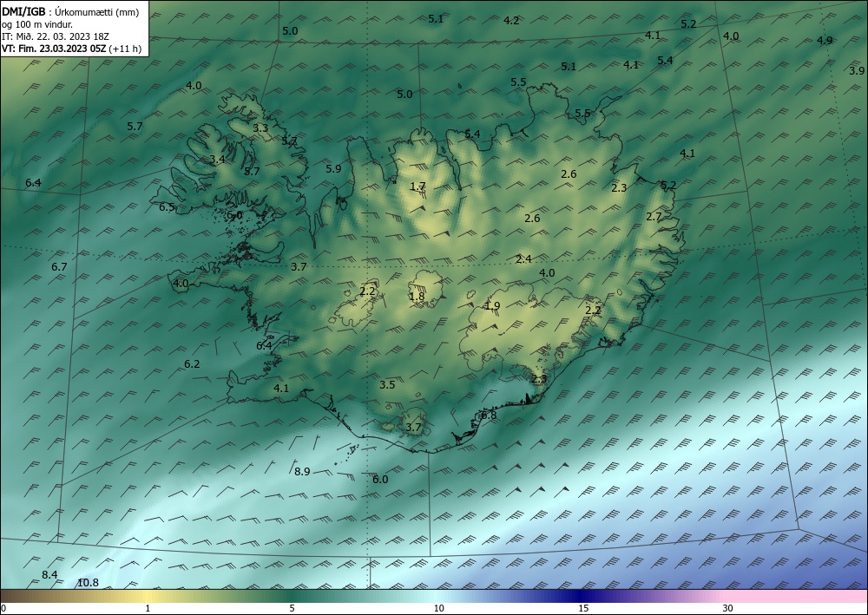Click the 10 label on the color scale
868x615 pixels.
point(438,609)
